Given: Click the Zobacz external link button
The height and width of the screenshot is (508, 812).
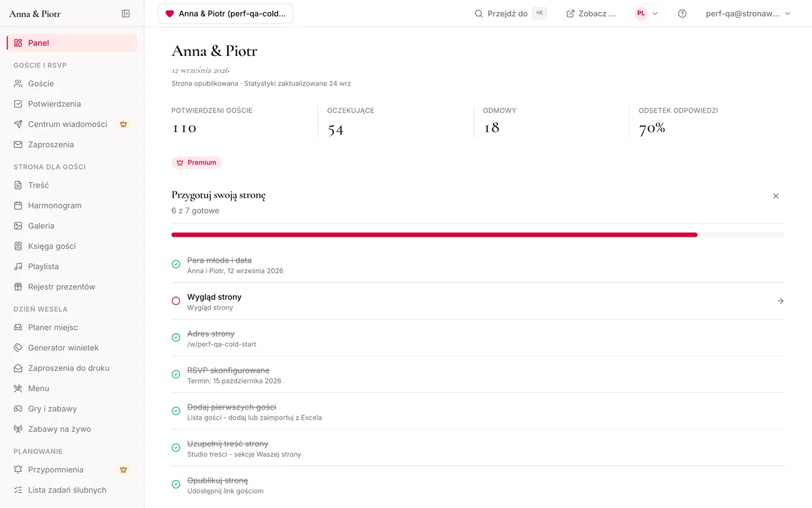Looking at the screenshot, I should pyautogui.click(x=591, y=13).
